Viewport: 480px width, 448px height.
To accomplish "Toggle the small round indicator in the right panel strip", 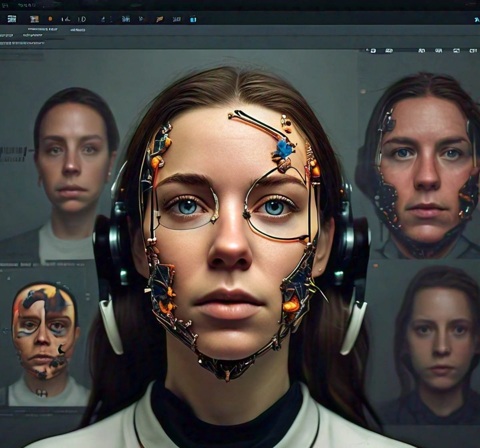I will click(x=367, y=50).
